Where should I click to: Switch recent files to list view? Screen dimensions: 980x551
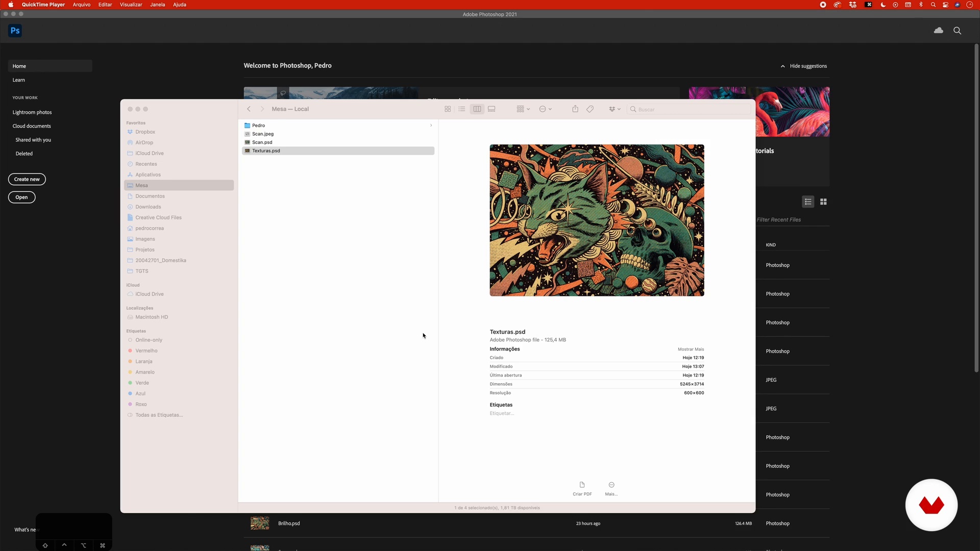coord(808,202)
